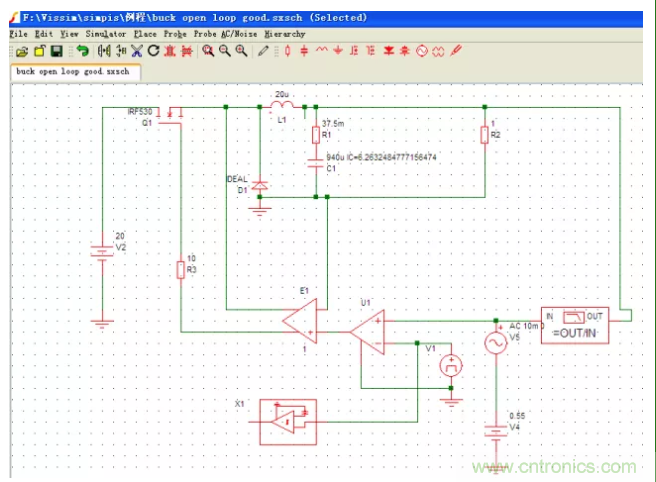The height and width of the screenshot is (482, 656).
Task: Place a resistor from the toolbar
Action: [x=288, y=50]
